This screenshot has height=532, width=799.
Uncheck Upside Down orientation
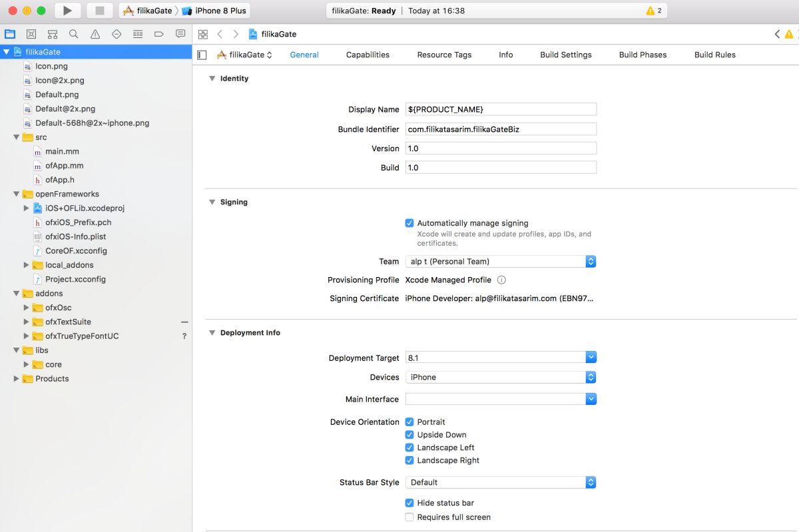pyautogui.click(x=409, y=435)
